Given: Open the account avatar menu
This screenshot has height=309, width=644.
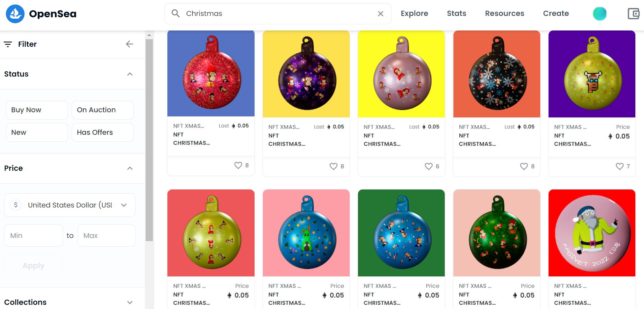Looking at the screenshot, I should pos(600,14).
